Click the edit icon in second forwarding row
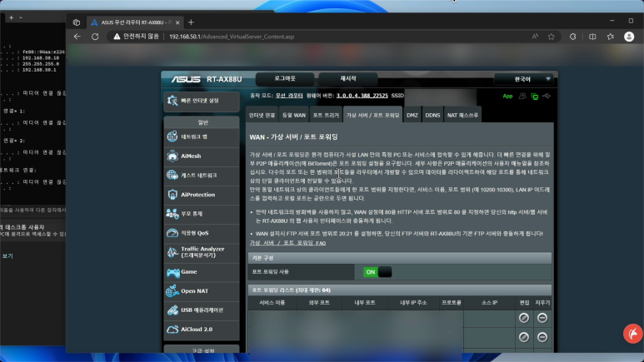 (x=524, y=337)
